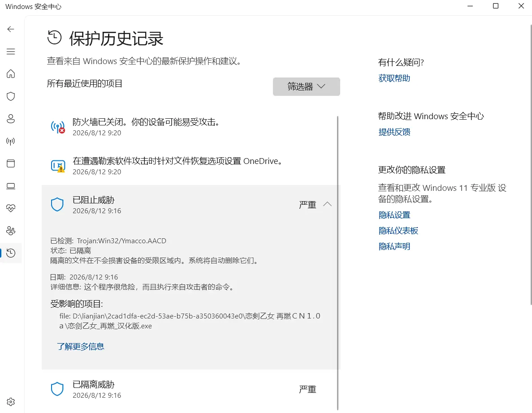Open 隐私设置 link
This screenshot has width=532, height=413.
pyautogui.click(x=394, y=215)
